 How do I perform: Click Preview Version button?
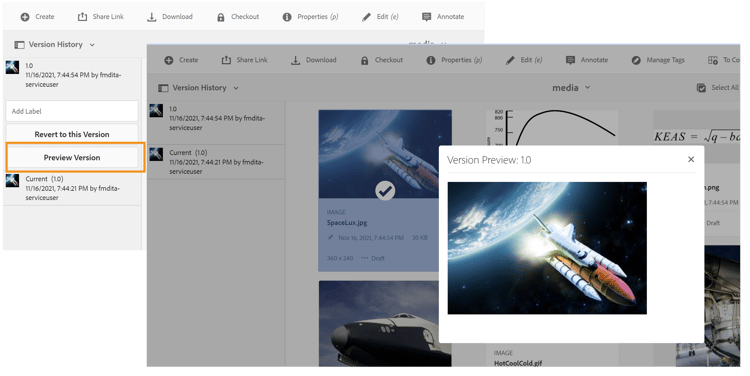click(72, 157)
